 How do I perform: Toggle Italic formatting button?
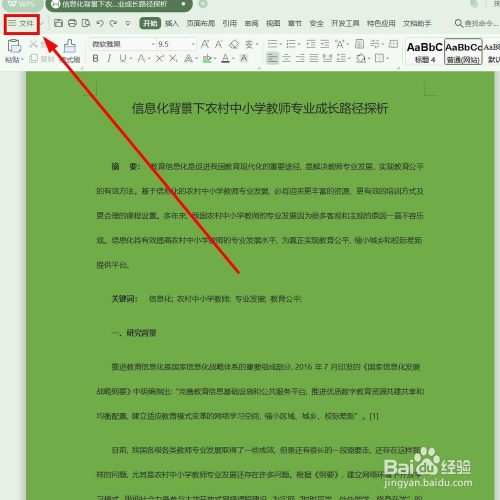109,59
